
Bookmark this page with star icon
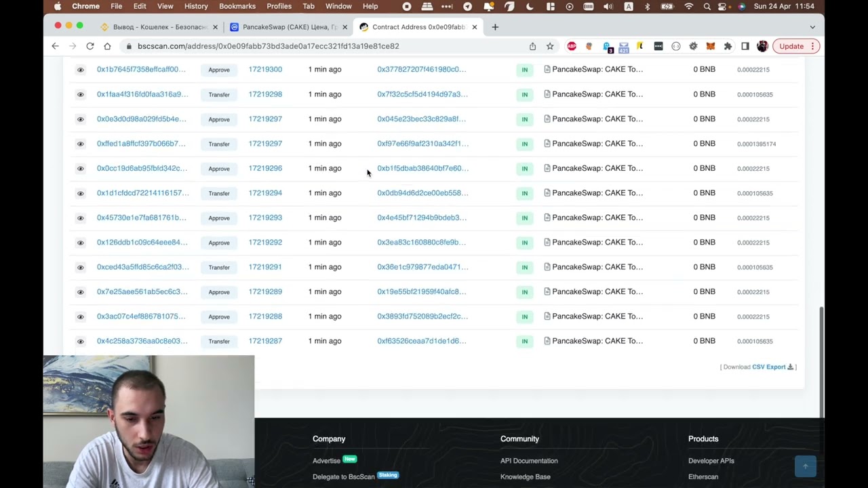tap(550, 46)
